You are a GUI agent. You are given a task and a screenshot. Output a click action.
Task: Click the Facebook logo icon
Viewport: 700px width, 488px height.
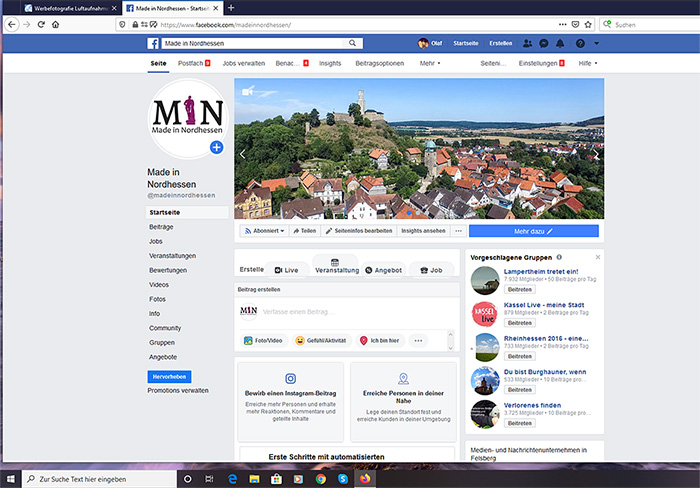pos(153,43)
